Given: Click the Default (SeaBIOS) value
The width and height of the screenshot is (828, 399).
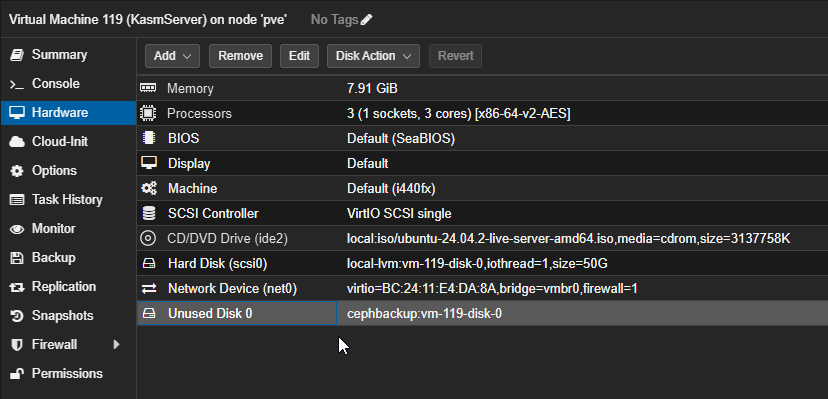Looking at the screenshot, I should pos(401,139).
